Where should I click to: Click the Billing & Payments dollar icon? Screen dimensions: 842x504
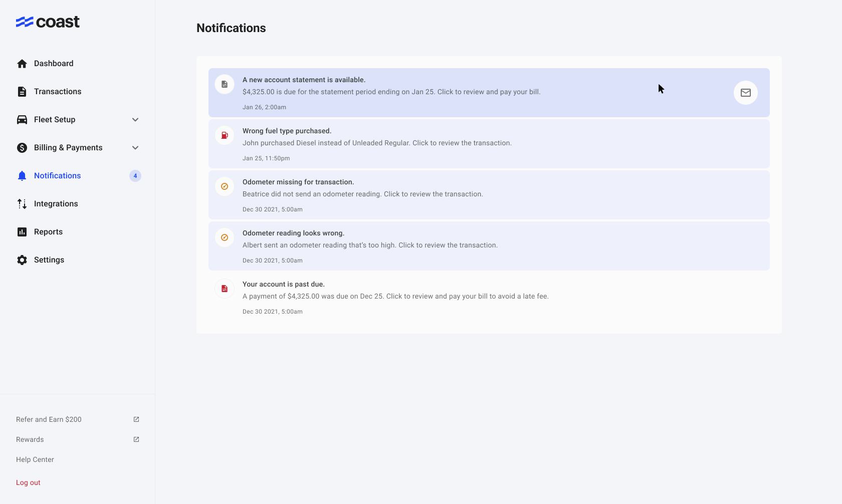pos(22,147)
